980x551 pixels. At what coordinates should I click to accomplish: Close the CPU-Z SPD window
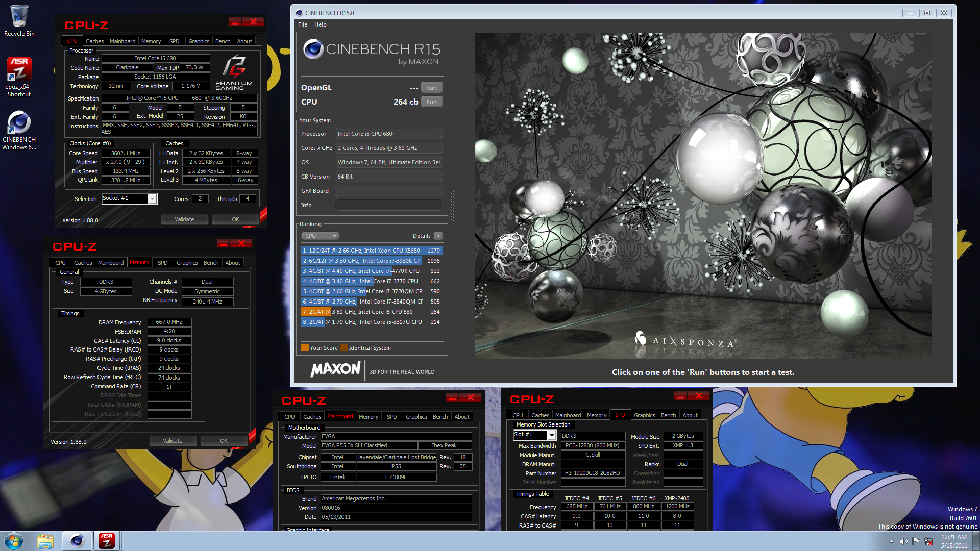coord(699,395)
